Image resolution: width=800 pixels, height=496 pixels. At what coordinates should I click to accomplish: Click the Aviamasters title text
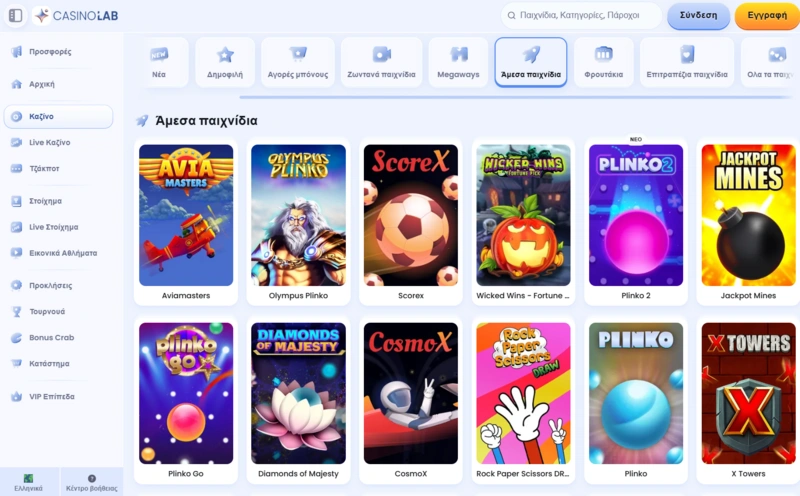pos(186,295)
